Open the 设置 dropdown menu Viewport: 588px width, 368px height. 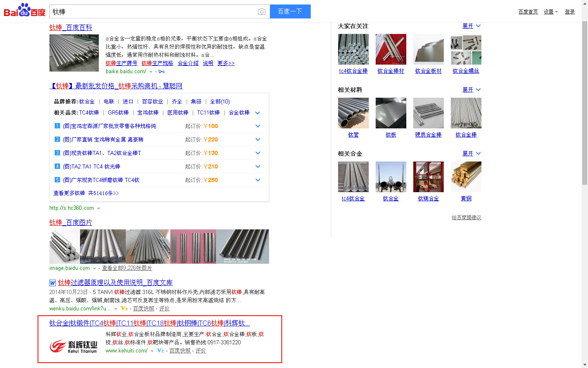(x=550, y=12)
